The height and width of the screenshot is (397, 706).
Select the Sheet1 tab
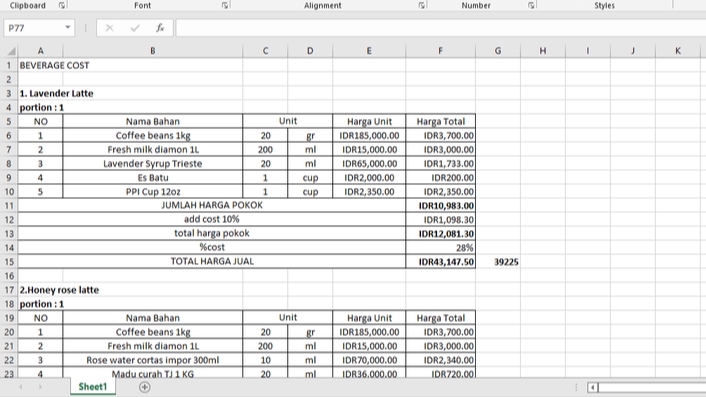93,387
